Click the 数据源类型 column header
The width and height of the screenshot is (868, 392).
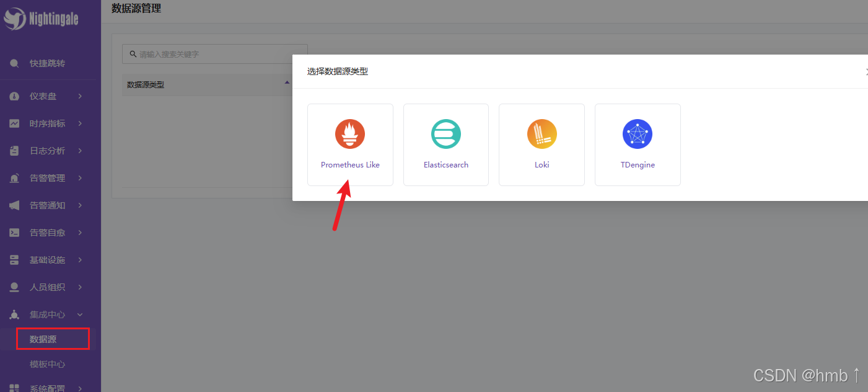coord(146,84)
